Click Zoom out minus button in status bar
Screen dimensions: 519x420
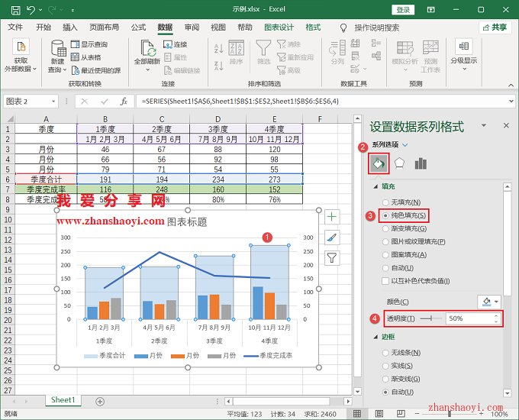(417, 414)
